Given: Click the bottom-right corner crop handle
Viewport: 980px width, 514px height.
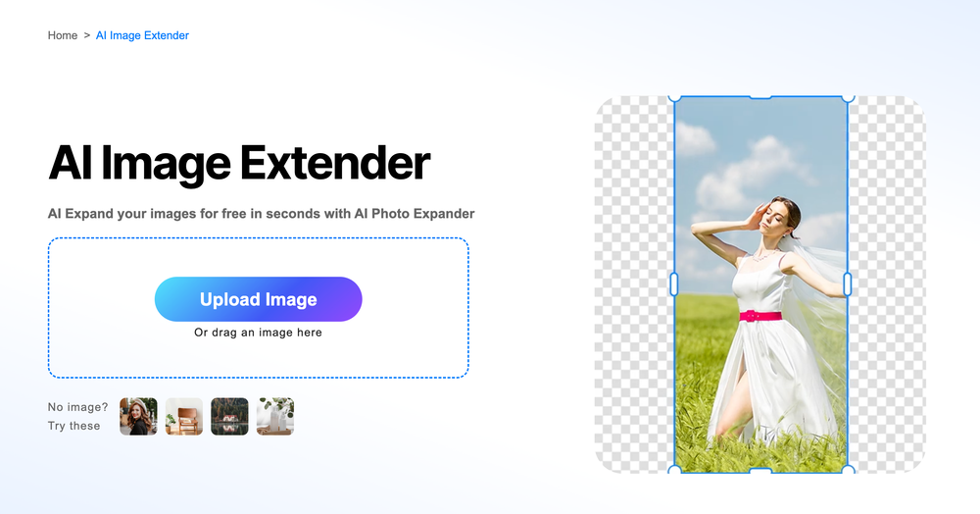Looking at the screenshot, I should (848, 470).
